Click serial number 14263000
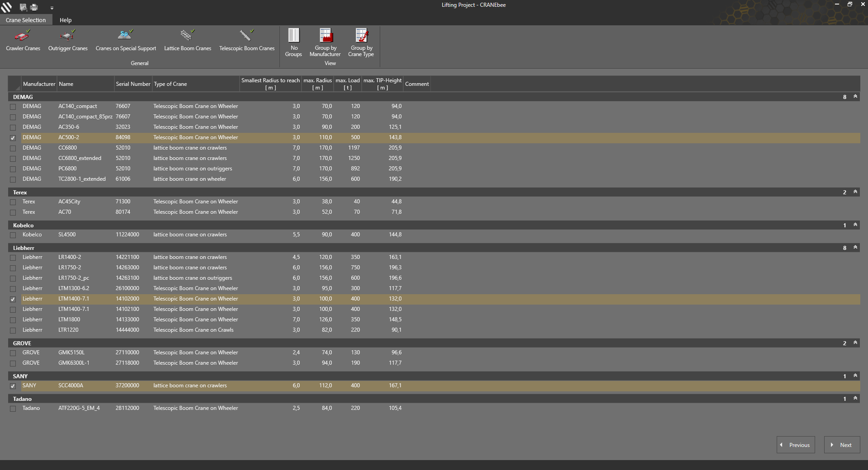This screenshot has width=868, height=470. [127, 268]
